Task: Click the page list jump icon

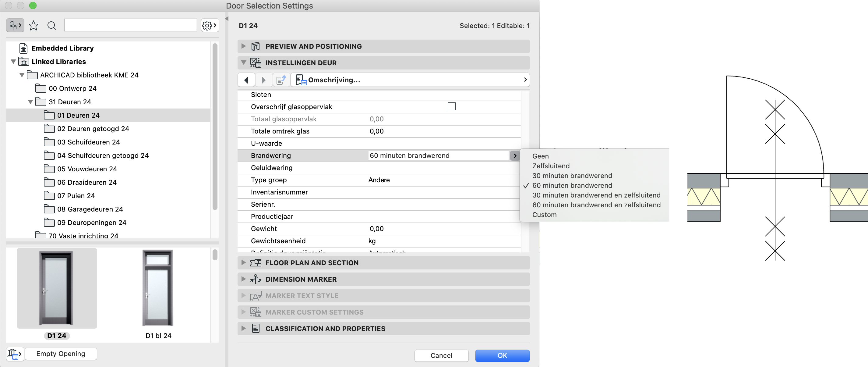Action: click(x=281, y=80)
